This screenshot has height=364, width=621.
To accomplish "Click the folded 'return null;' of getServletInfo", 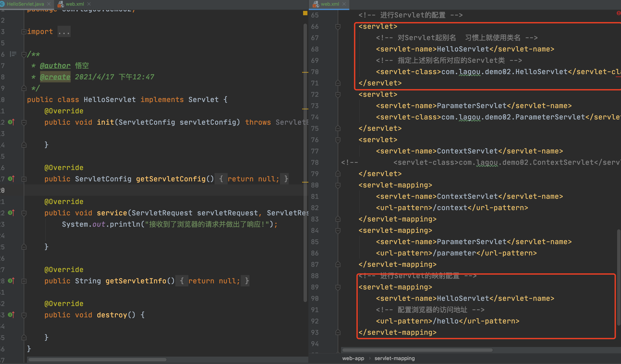I will click(x=214, y=281).
